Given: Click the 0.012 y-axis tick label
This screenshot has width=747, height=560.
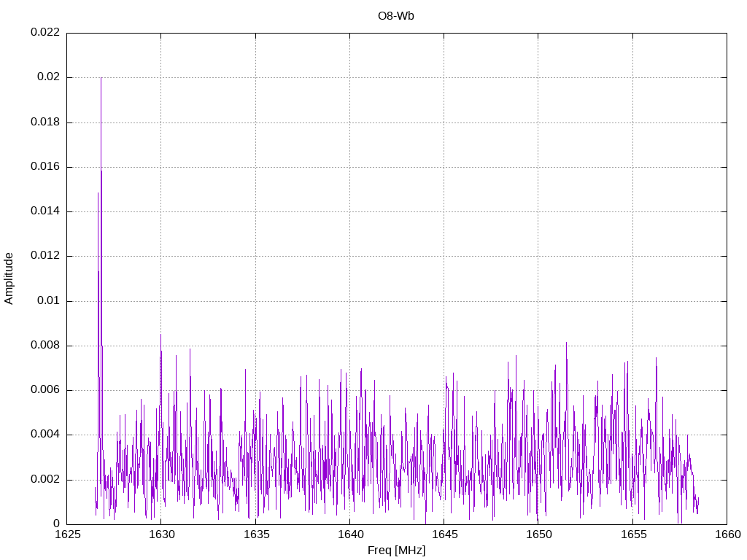Looking at the screenshot, I should tap(44, 256).
